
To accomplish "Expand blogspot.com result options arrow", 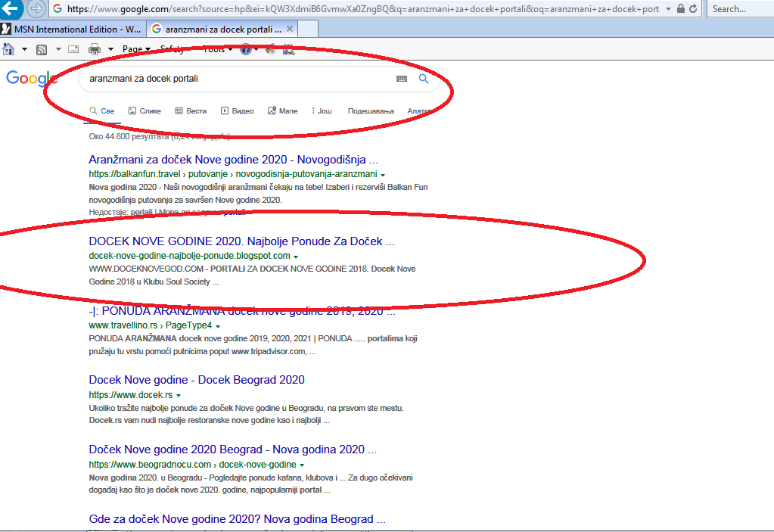I will 296,257.
